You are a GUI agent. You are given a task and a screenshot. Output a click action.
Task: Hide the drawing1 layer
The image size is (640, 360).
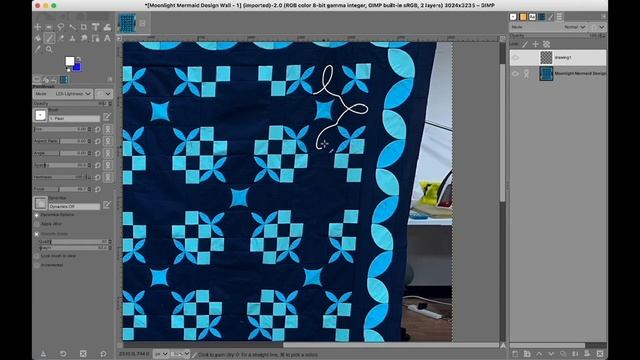point(516,58)
